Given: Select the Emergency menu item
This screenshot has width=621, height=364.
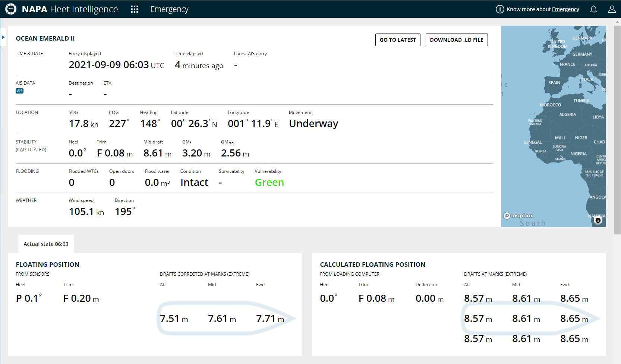Looking at the screenshot, I should [x=169, y=9].
